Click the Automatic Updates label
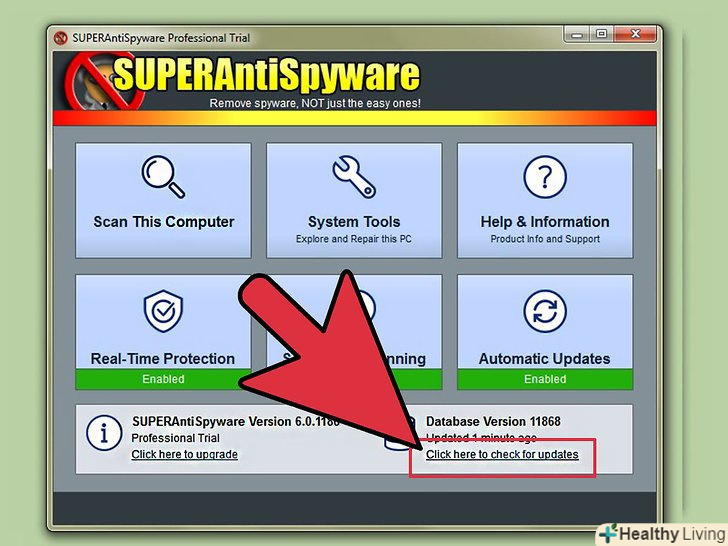 545,359
